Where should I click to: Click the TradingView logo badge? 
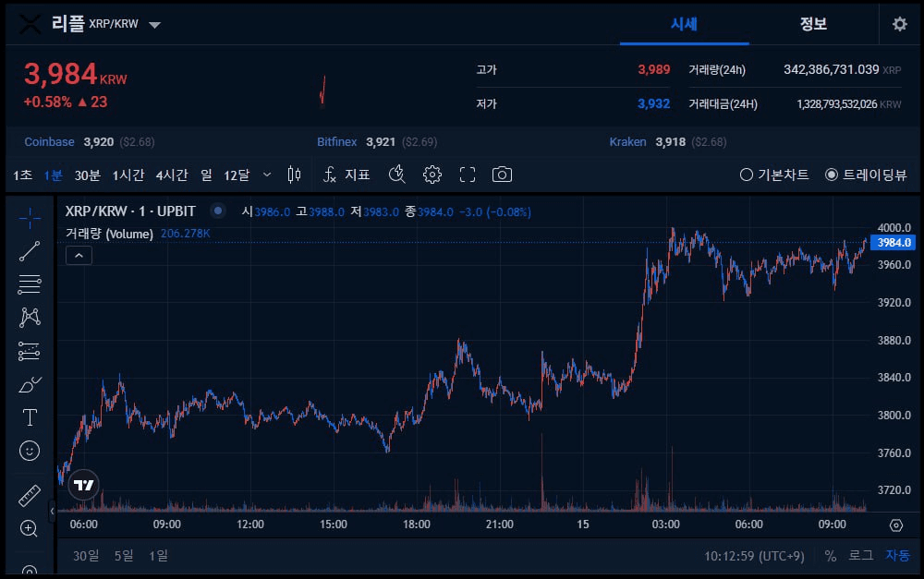point(84,486)
